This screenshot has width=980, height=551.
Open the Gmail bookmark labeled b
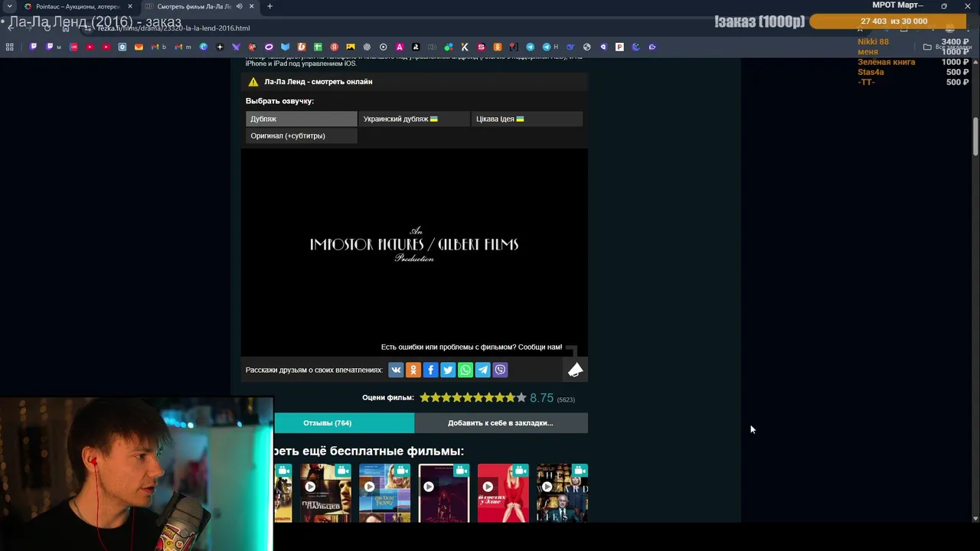coord(159,47)
